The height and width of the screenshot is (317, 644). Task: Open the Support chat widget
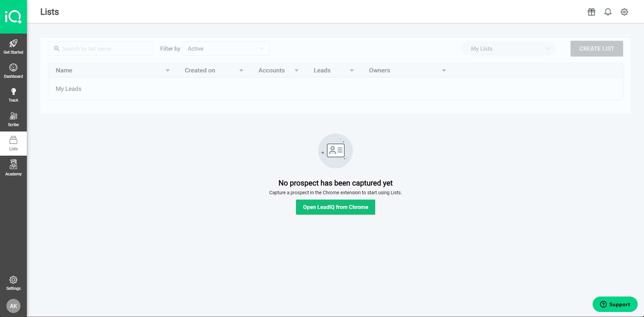[x=615, y=304]
